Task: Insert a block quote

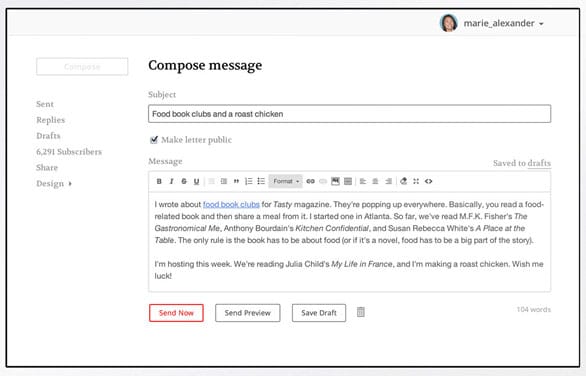Action: click(x=236, y=181)
